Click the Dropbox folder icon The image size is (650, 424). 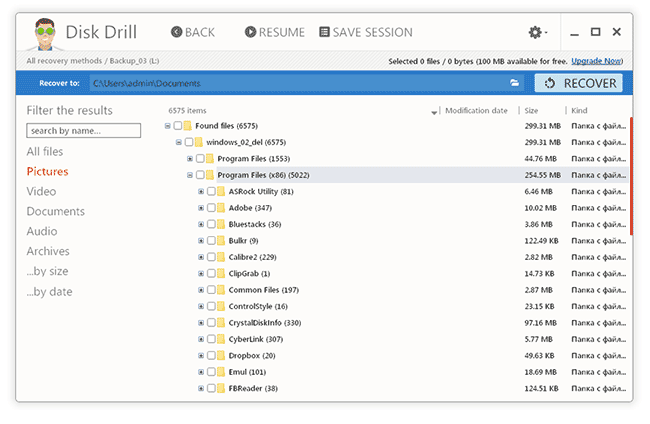click(221, 356)
